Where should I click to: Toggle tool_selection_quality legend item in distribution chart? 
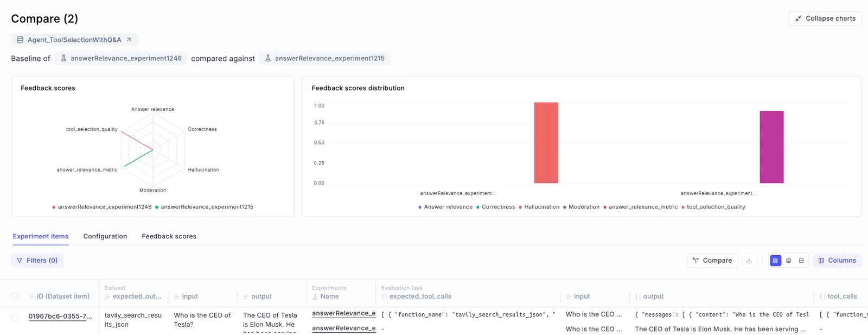713,207
